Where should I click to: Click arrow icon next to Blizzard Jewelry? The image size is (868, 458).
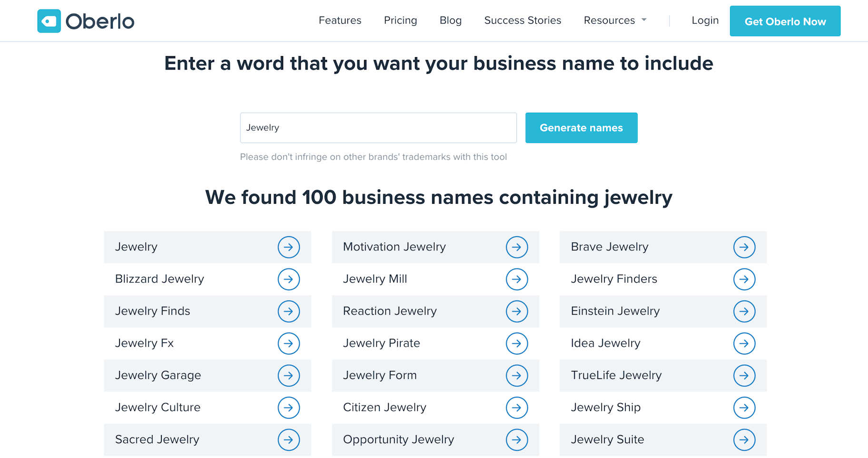click(x=288, y=279)
